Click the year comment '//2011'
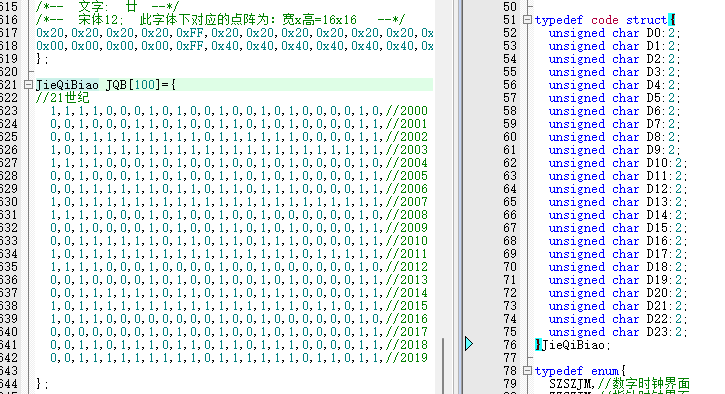This screenshot has height=394, width=725. (x=407, y=254)
